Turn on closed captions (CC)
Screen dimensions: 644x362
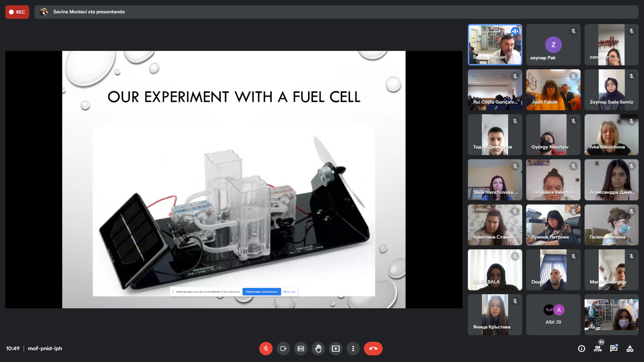pos(301,348)
